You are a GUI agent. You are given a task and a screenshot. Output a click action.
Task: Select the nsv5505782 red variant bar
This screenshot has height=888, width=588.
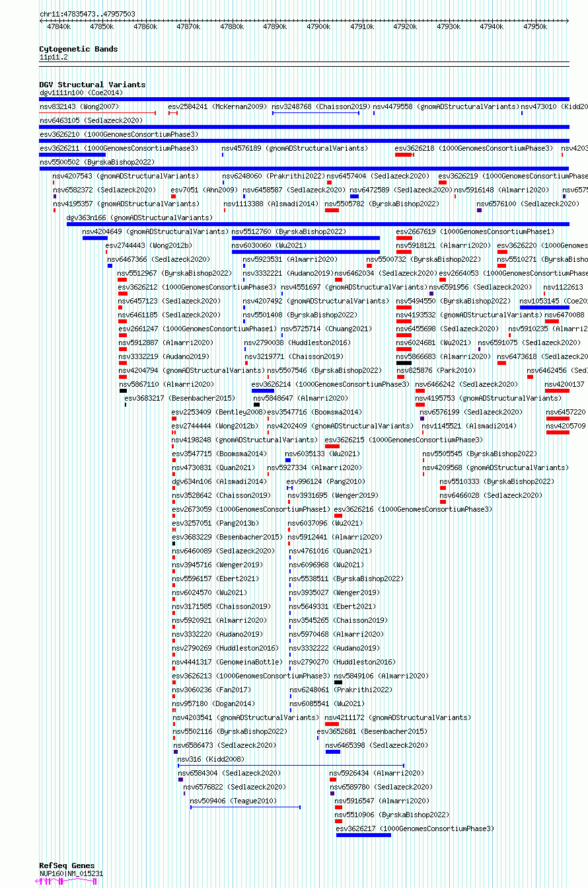pyautogui.click(x=332, y=210)
